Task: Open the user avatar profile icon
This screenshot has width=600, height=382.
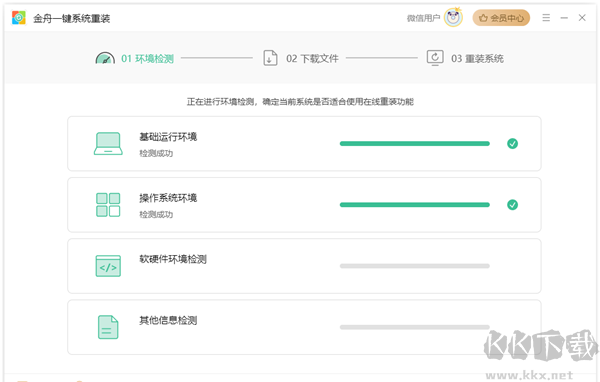Action: (453, 18)
